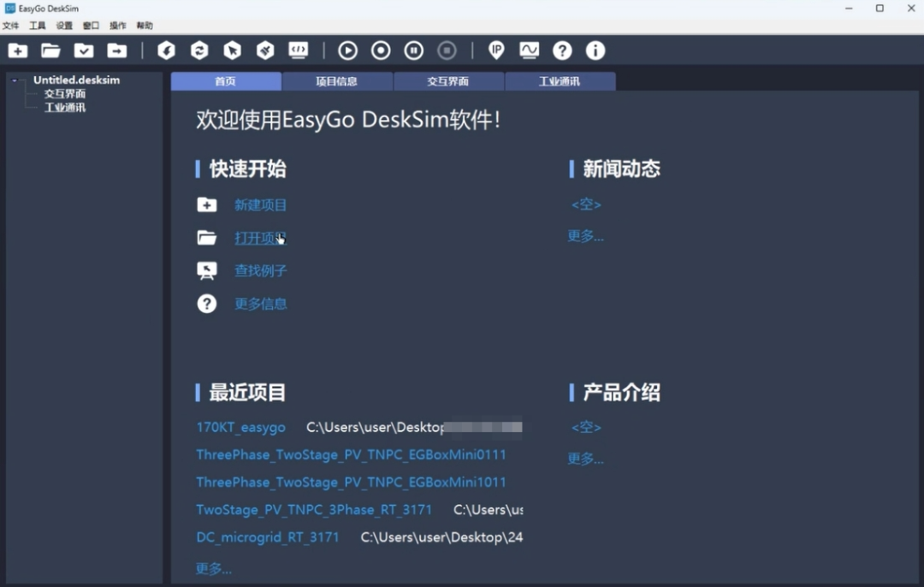Click the monitor code toolbar icon
924x587 pixels.
click(299, 50)
